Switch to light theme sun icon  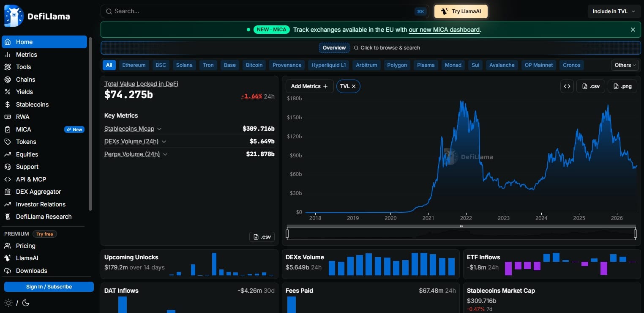click(x=8, y=303)
